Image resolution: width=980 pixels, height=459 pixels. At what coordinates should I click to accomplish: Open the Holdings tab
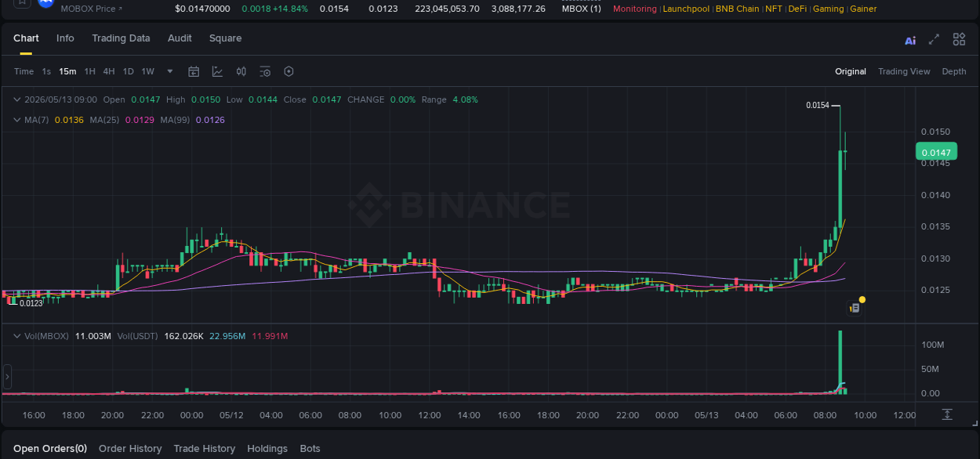pos(267,449)
